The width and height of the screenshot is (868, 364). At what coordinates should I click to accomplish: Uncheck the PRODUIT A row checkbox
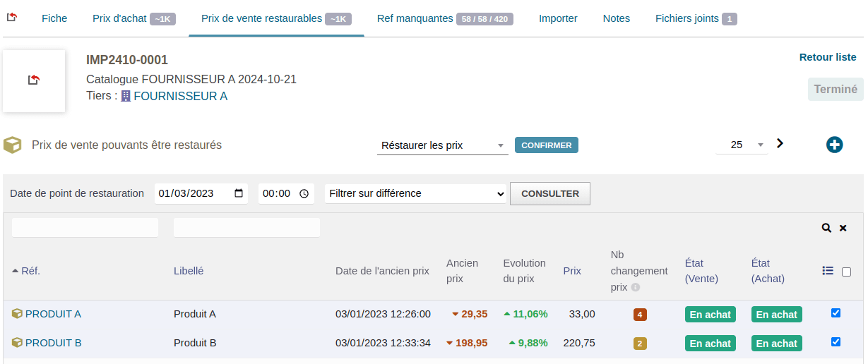[x=836, y=313]
